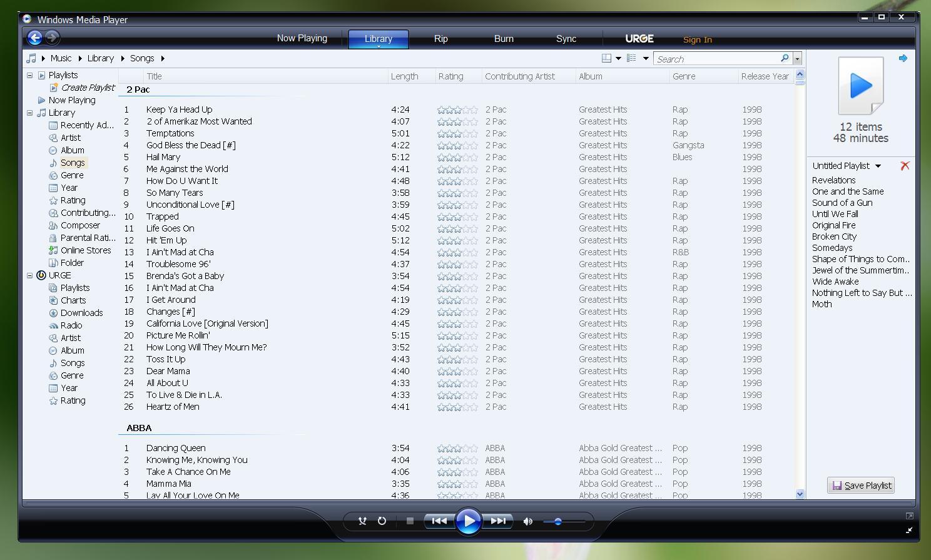Expand the arrow after Music in breadcrumb
This screenshot has height=560, width=931.
80,58
